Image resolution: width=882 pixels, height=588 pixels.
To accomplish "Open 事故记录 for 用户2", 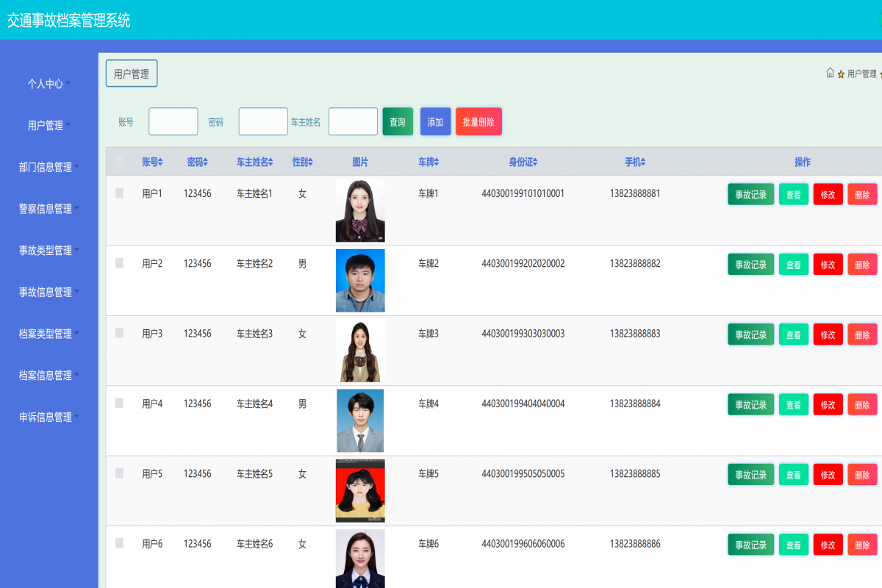I will (x=750, y=265).
